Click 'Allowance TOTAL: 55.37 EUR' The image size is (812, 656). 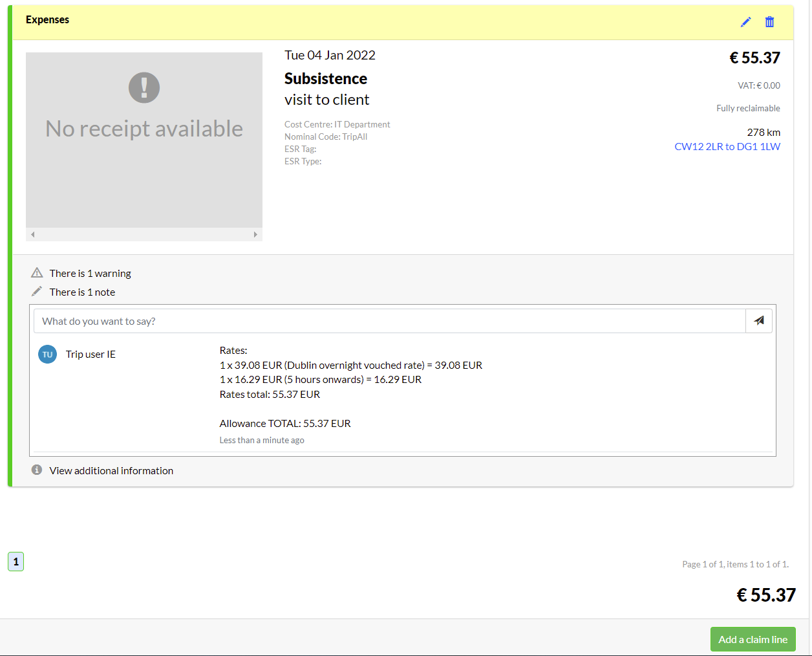click(x=285, y=423)
